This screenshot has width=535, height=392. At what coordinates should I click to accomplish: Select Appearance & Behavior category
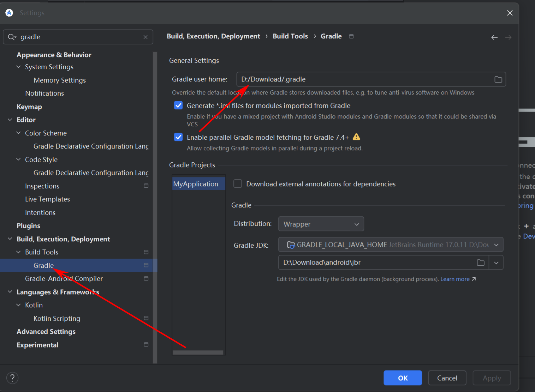click(x=54, y=55)
